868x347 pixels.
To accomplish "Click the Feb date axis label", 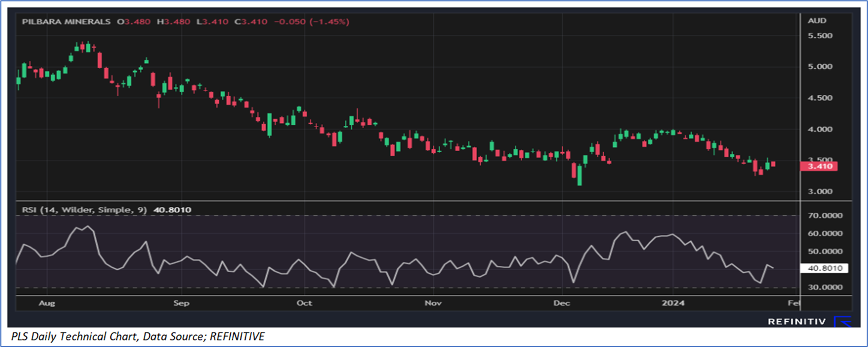I will [x=794, y=303].
